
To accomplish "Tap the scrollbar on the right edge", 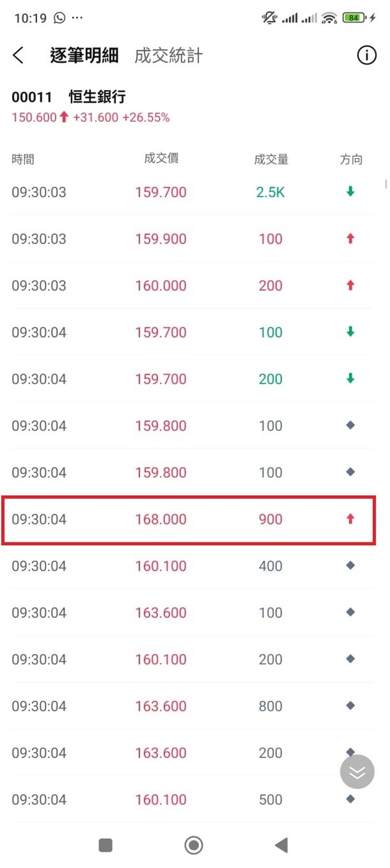I will [387, 183].
